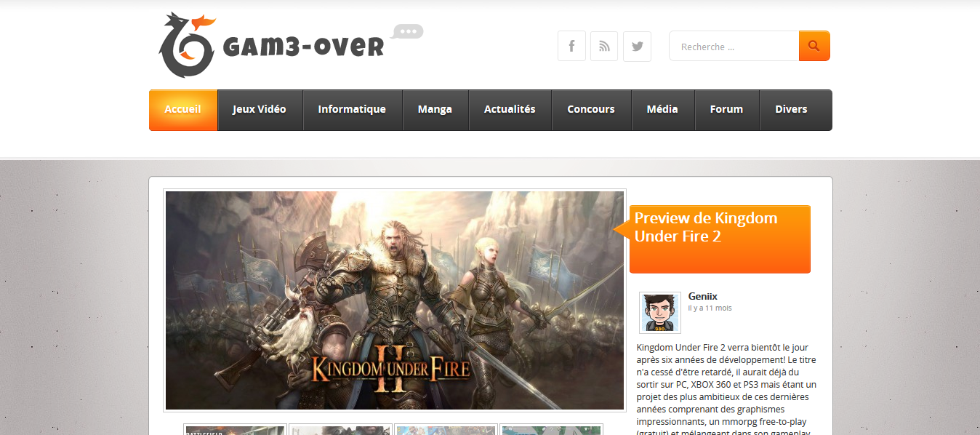This screenshot has width=980, height=435.
Task: Go to the Accueil menu tab
Action: click(x=183, y=110)
